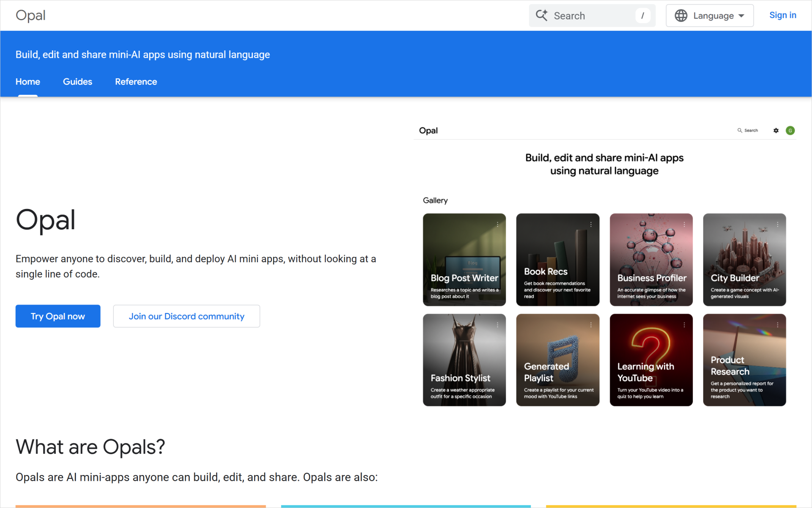Click the Sign in link

(x=783, y=15)
